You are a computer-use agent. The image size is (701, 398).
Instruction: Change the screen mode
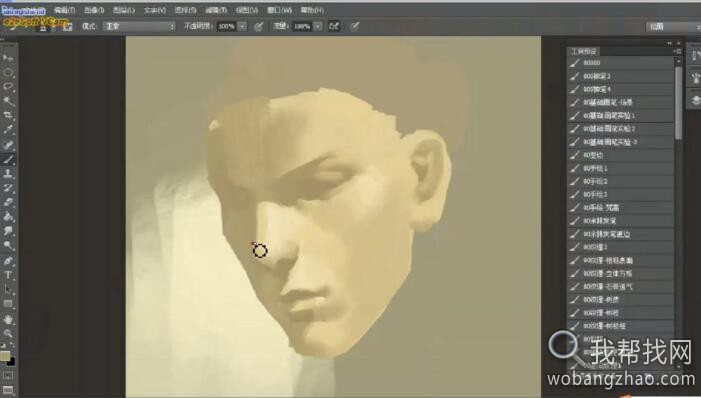click(8, 390)
